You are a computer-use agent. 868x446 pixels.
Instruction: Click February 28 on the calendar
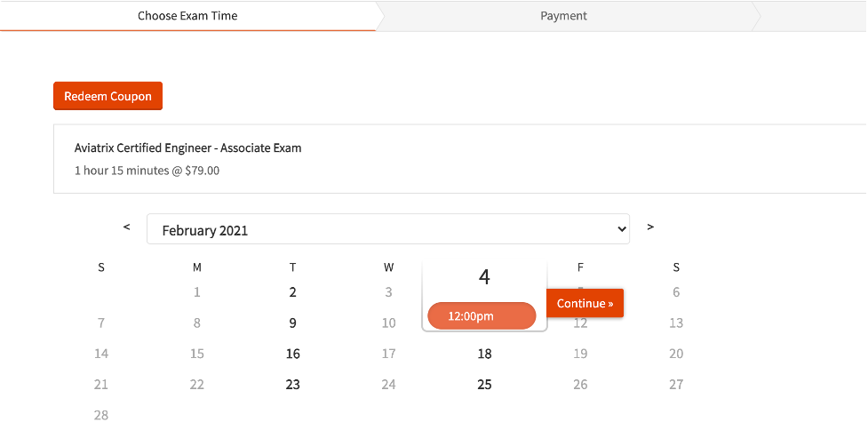pyautogui.click(x=101, y=415)
